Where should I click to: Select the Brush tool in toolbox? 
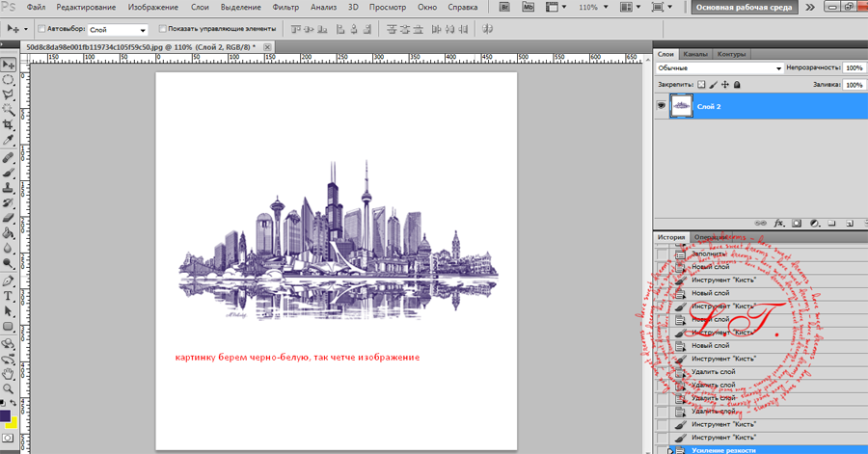tap(8, 174)
